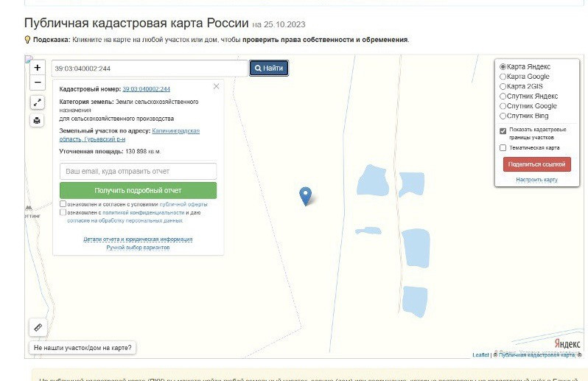This screenshot has height=381, width=588.
Task: Click Получить подробный отчет green button
Action: tap(138, 190)
